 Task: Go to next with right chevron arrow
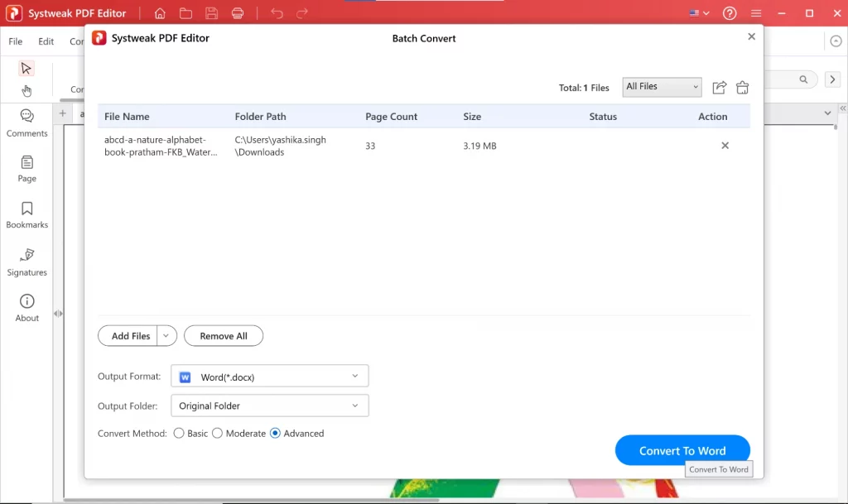click(x=833, y=79)
